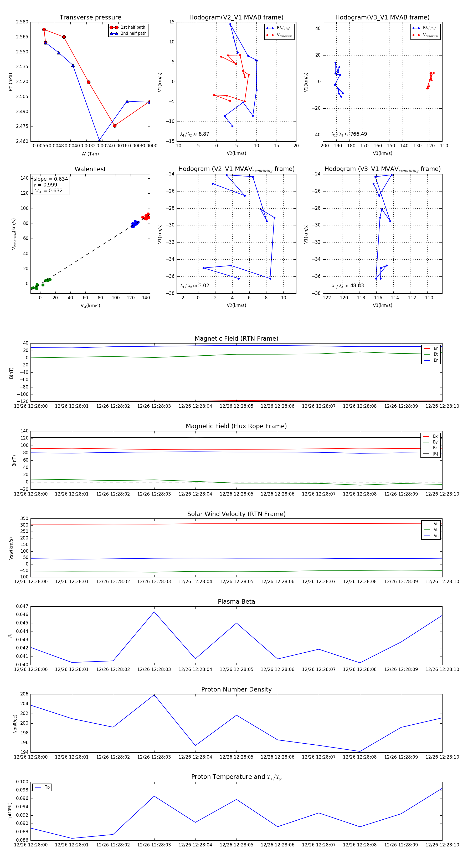Click the Transverse pressure plot title
The height and width of the screenshot is (868, 473).
point(90,18)
